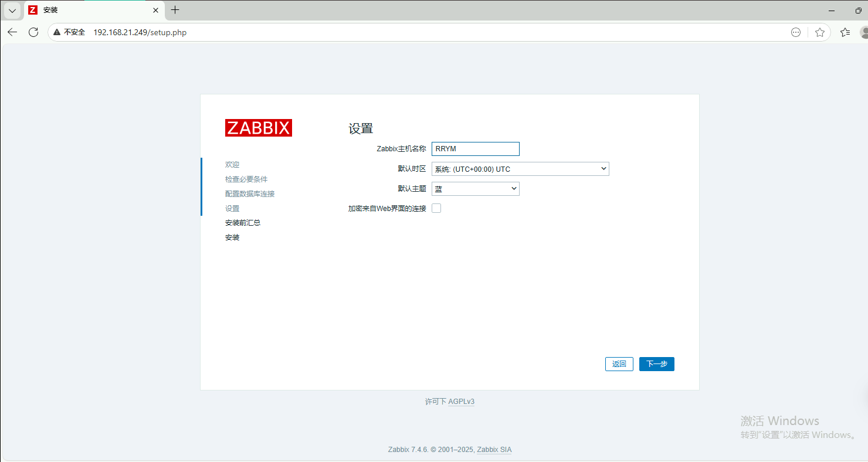Add page to favorites star icon

(820, 32)
